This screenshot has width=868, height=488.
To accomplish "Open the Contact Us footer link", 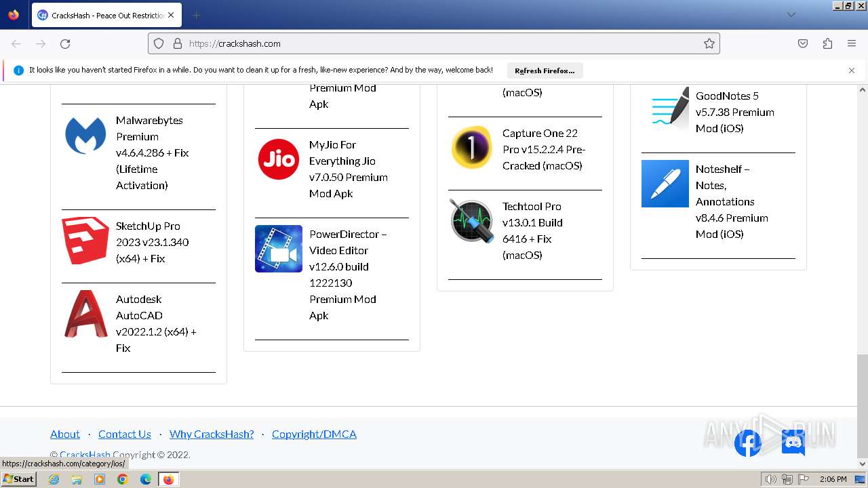I will (x=125, y=434).
